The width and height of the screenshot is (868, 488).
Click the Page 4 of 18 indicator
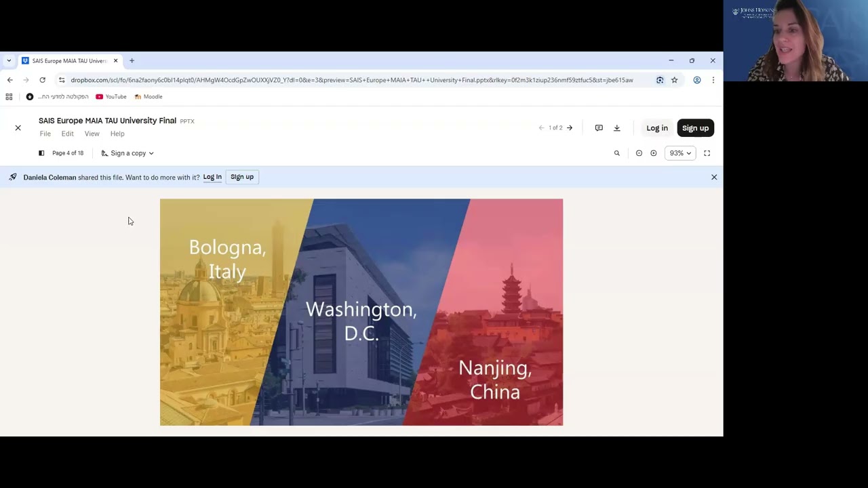pyautogui.click(x=68, y=153)
